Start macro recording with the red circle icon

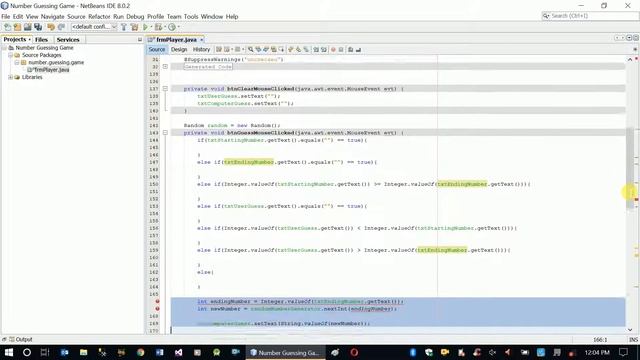tap(333, 49)
